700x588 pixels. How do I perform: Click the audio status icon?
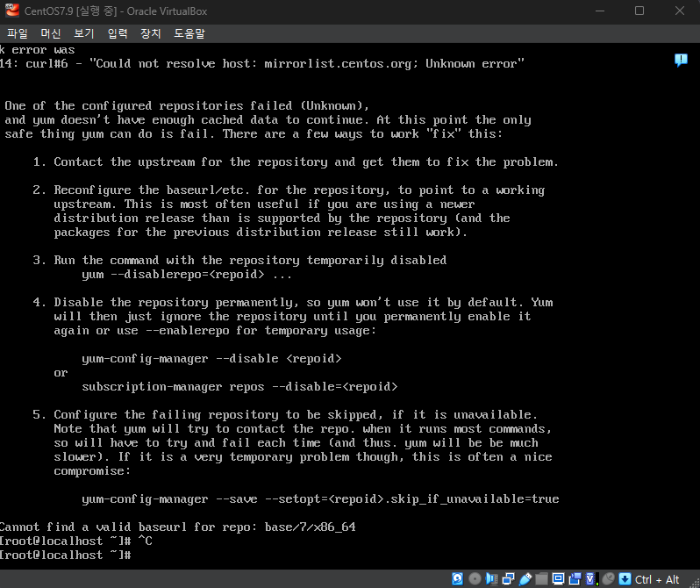click(x=491, y=579)
